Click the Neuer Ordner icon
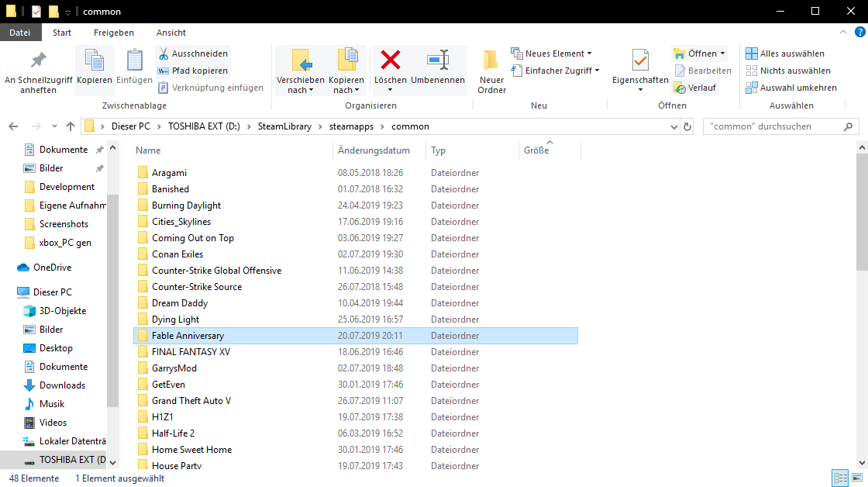Image resolution: width=868 pixels, height=487 pixels. tap(491, 60)
